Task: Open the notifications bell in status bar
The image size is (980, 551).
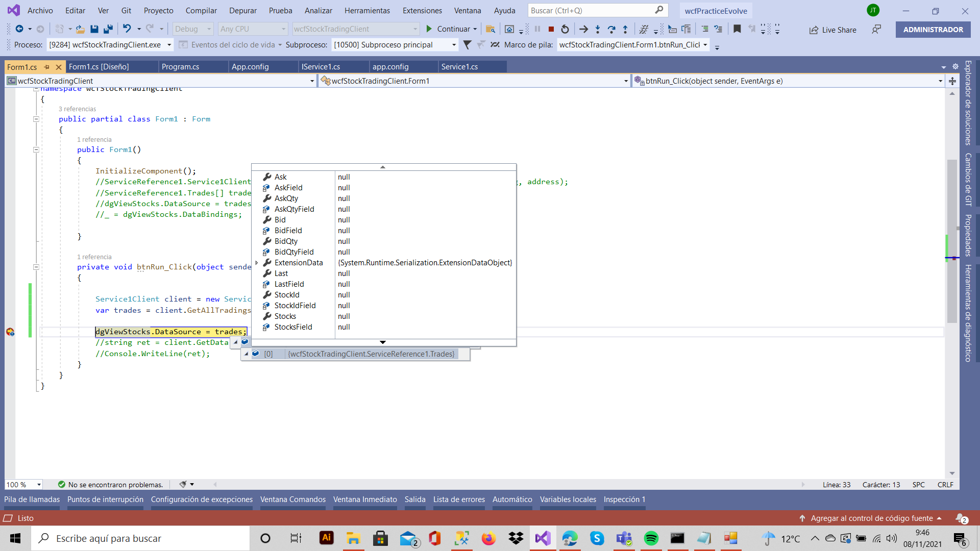Action: 961,518
